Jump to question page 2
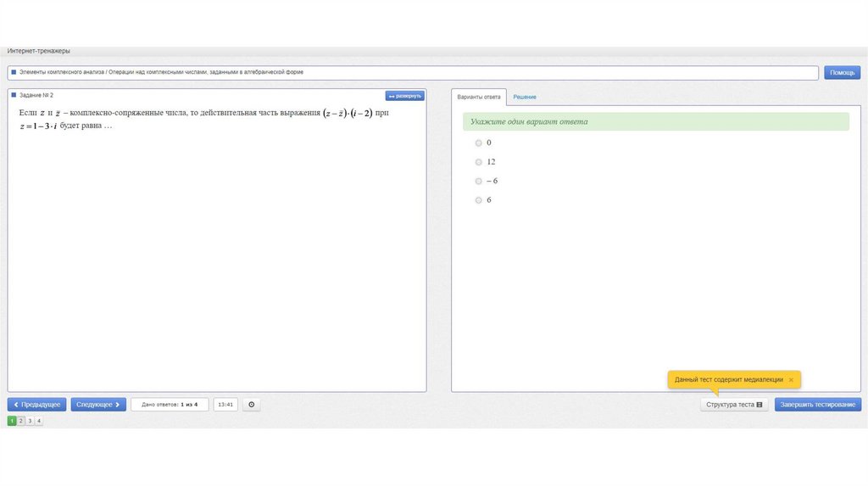 coord(21,421)
